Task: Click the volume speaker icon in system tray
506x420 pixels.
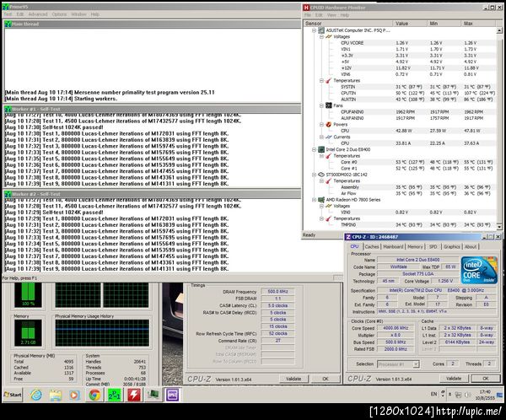Action: pyautogui.click(x=467, y=395)
